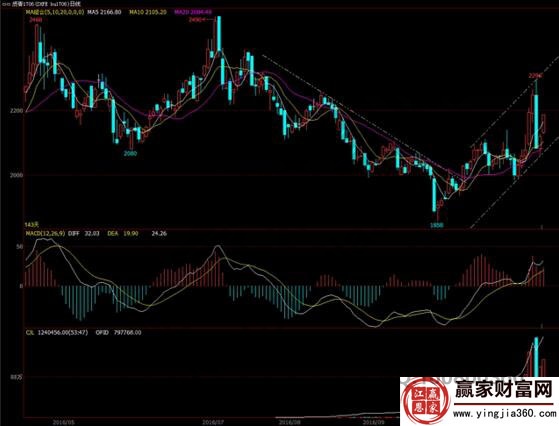Click the 2490 peak price label
This screenshot has width=559, height=426.
point(196,20)
